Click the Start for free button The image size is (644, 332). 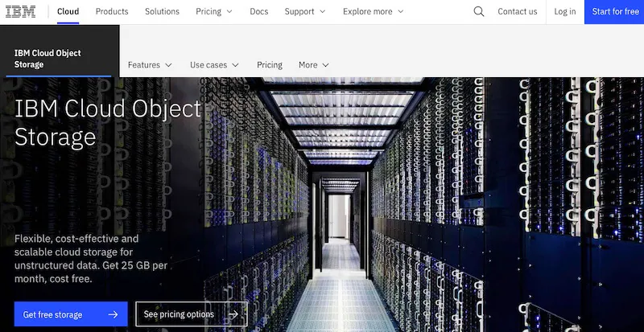point(614,11)
